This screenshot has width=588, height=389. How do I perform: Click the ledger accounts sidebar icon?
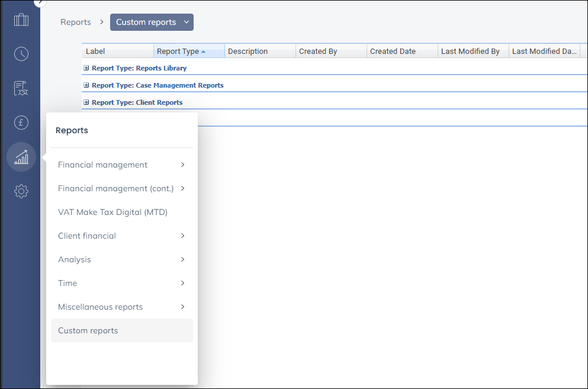(x=21, y=88)
